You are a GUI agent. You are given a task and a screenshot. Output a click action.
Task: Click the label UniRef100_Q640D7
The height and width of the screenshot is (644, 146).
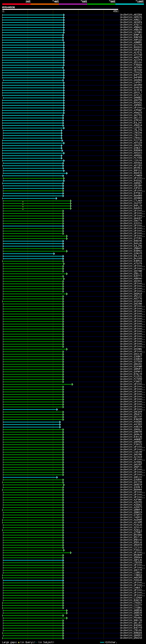coord(131,218)
